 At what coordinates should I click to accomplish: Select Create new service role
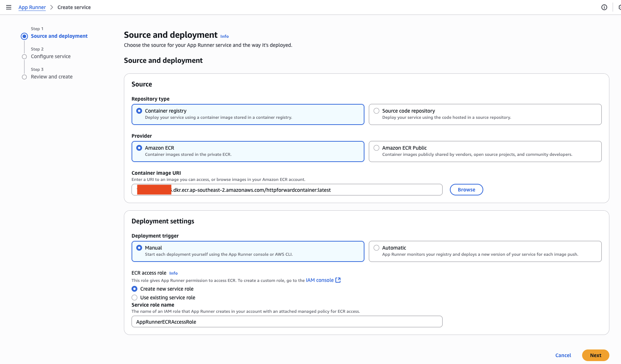(x=134, y=289)
